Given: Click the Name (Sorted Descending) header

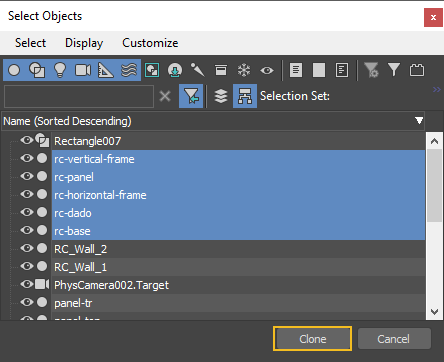Looking at the screenshot, I should point(213,121).
